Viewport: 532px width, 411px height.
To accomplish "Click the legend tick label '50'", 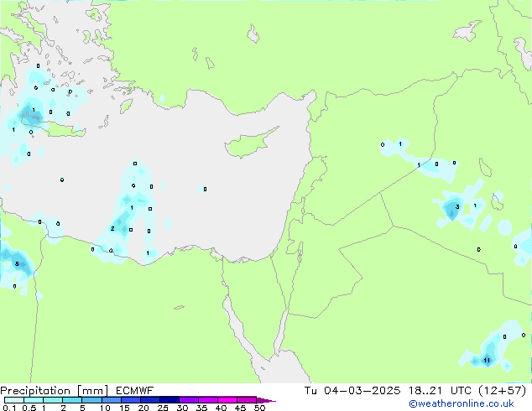I will pos(259,408).
